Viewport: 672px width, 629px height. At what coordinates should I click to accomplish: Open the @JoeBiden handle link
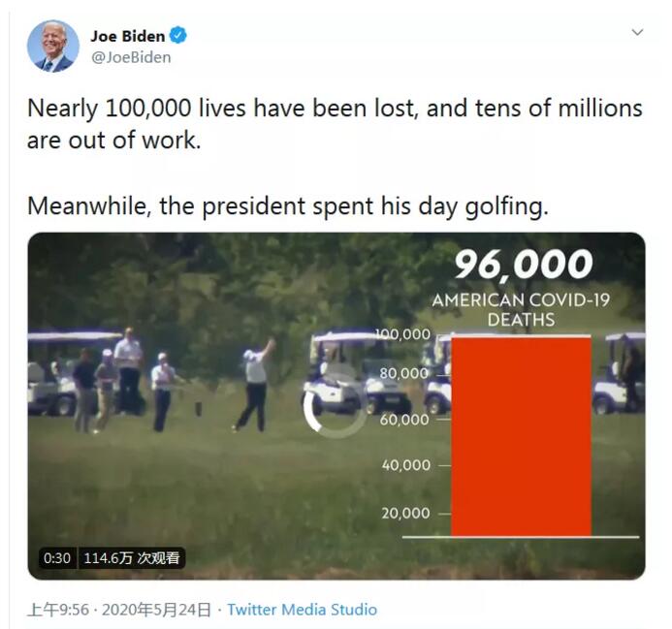[x=131, y=57]
